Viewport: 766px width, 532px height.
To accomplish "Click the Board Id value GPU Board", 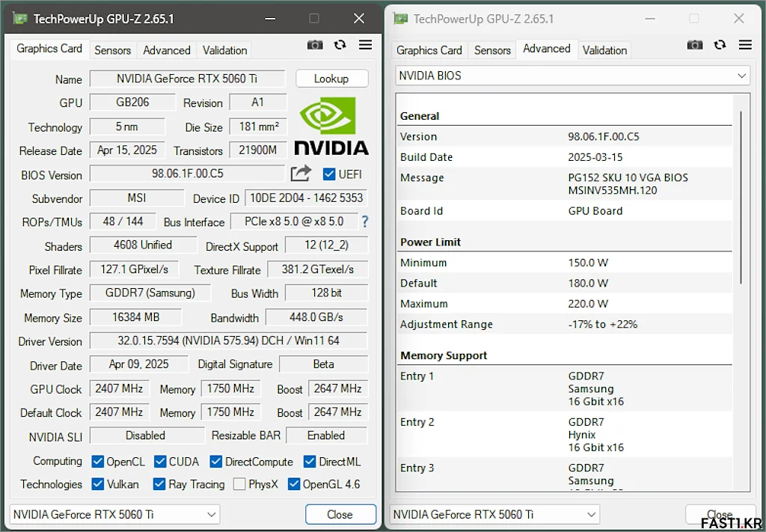I will (595, 211).
